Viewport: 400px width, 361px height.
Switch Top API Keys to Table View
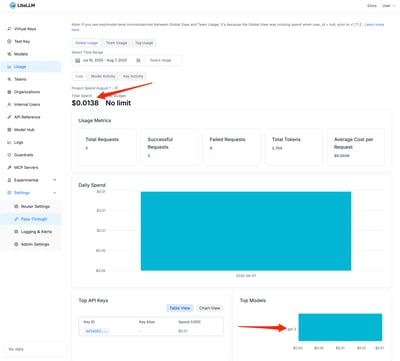[x=180, y=308]
